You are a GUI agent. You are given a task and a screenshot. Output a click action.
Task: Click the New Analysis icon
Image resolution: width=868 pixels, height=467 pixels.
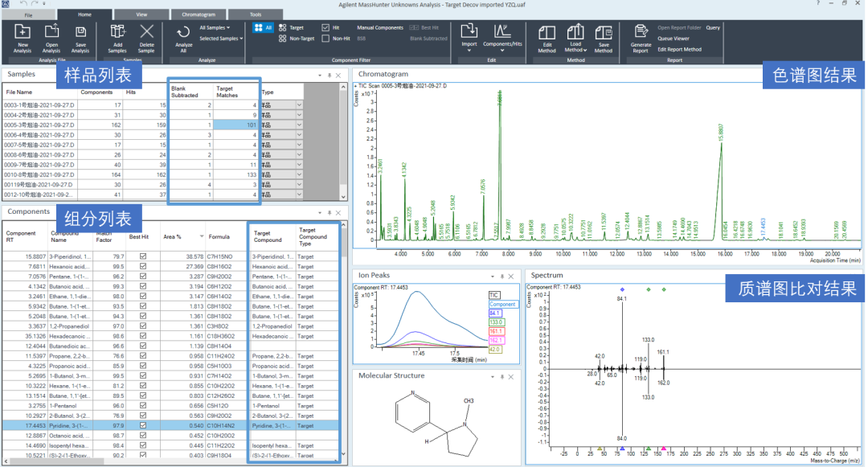pyautogui.click(x=23, y=32)
